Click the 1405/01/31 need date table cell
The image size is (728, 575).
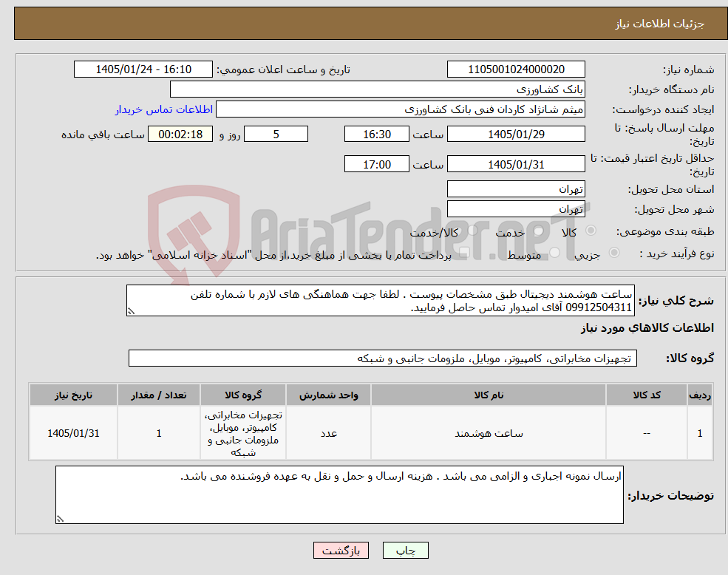coord(73,433)
